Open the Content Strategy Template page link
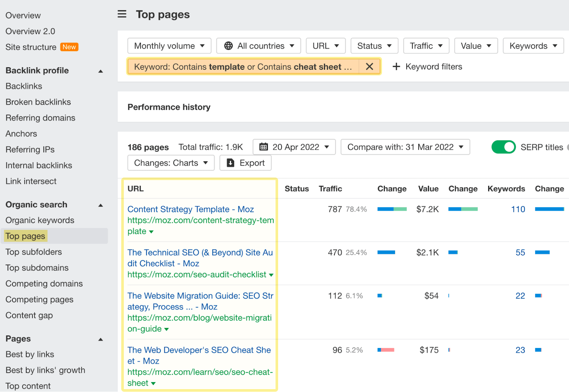Image resolution: width=569 pixels, height=392 pixels. click(191, 209)
